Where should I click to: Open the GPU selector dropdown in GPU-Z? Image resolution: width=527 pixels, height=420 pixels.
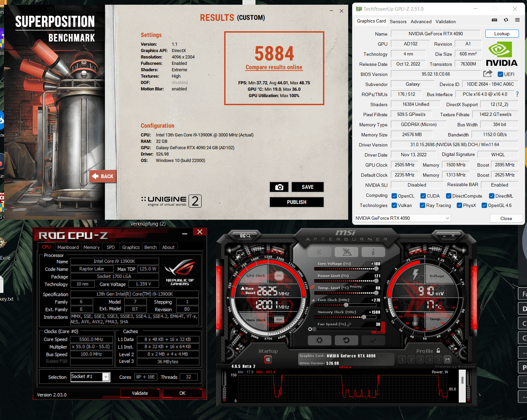[x=402, y=218]
